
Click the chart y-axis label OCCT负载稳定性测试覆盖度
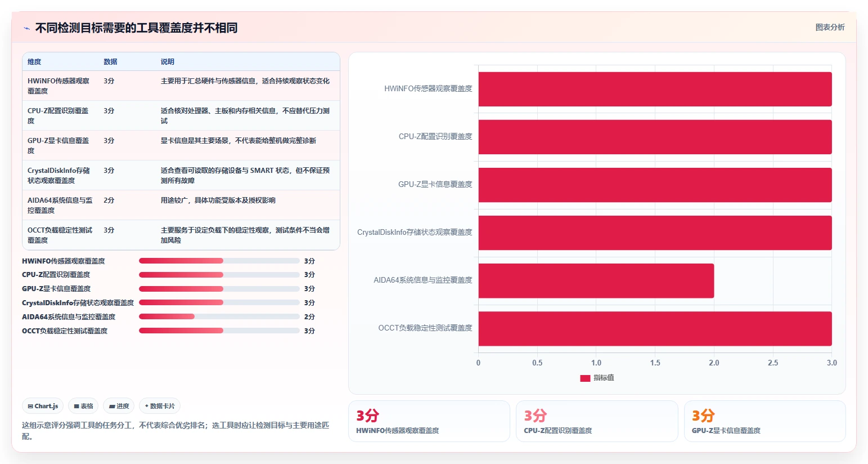[x=425, y=328]
